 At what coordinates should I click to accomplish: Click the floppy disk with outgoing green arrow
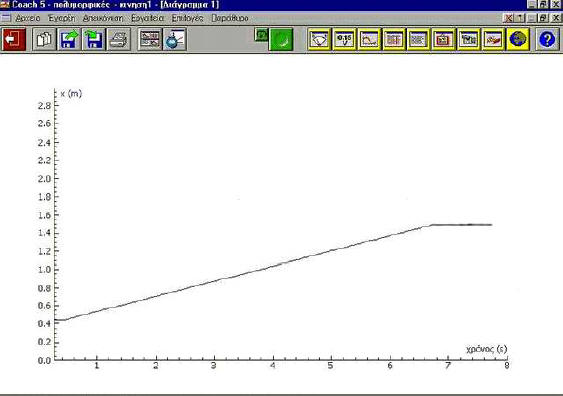[69, 39]
